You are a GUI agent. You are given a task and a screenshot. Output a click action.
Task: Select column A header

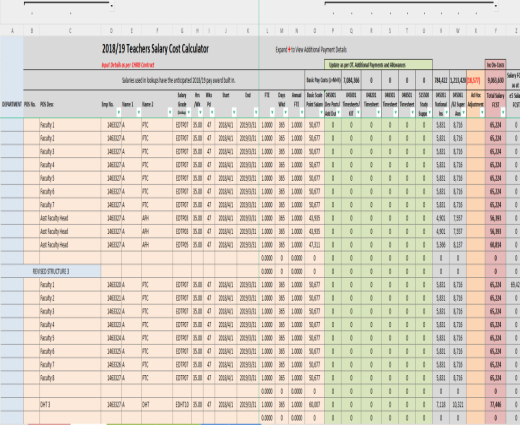tap(12, 31)
